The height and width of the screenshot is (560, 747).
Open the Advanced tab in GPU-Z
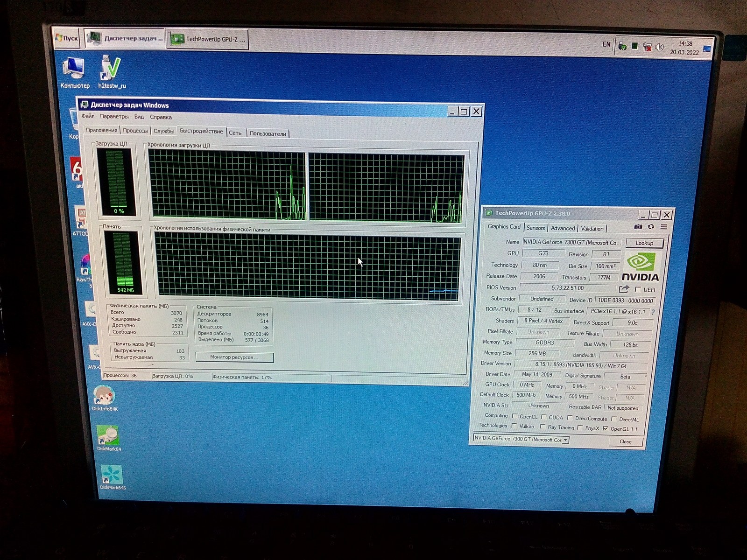[x=563, y=228]
